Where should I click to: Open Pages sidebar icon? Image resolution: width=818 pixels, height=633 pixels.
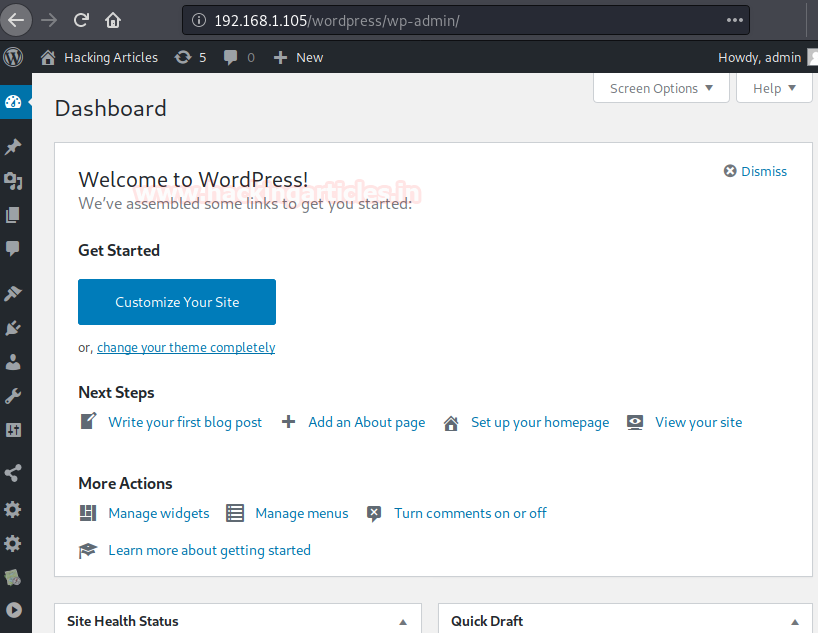13,215
